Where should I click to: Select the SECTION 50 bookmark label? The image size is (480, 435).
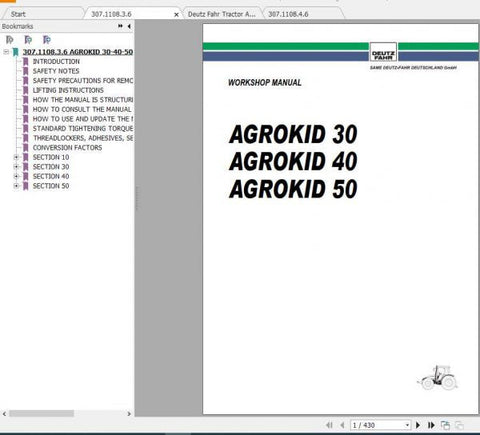point(51,186)
